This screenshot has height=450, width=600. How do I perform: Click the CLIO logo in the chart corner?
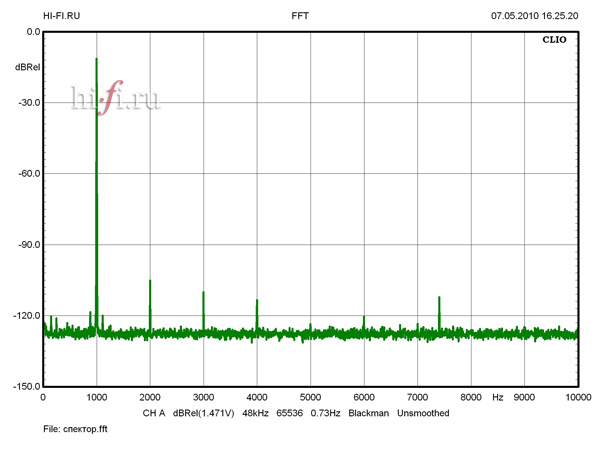coord(556,43)
